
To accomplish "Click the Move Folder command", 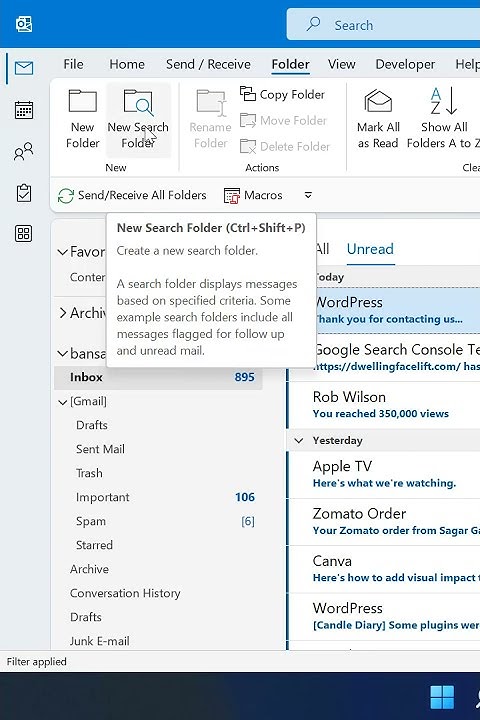I will click(283, 120).
